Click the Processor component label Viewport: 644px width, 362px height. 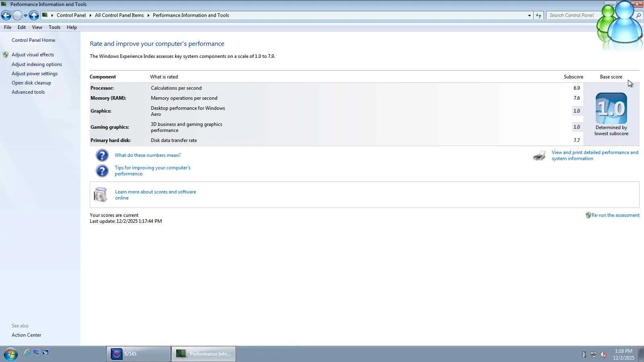pyautogui.click(x=102, y=88)
